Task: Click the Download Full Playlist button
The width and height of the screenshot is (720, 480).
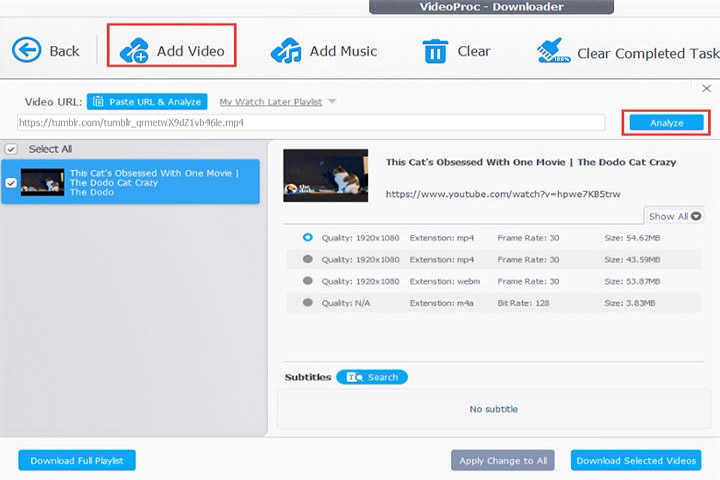Action: pyautogui.click(x=77, y=460)
